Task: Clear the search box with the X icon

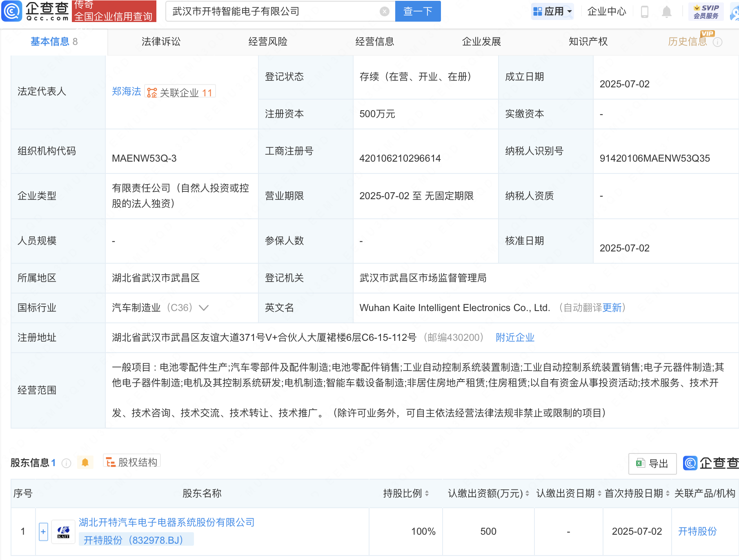Action: [x=384, y=11]
